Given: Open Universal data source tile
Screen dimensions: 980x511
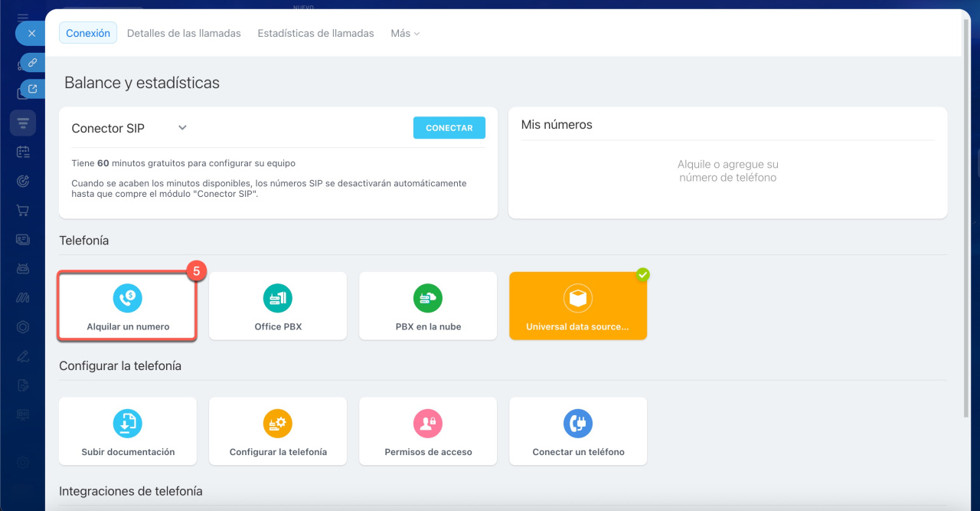Looking at the screenshot, I should pyautogui.click(x=577, y=306).
